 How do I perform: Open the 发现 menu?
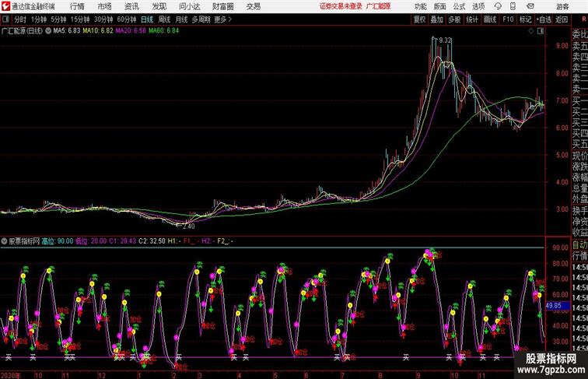(x=159, y=6)
